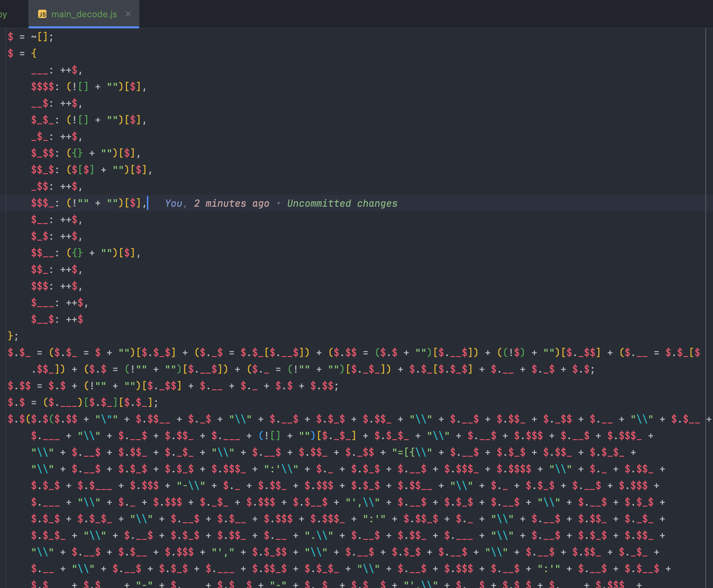Click the '___: ++$,' property line
Image resolution: width=713 pixels, height=588 pixels.
click(57, 70)
